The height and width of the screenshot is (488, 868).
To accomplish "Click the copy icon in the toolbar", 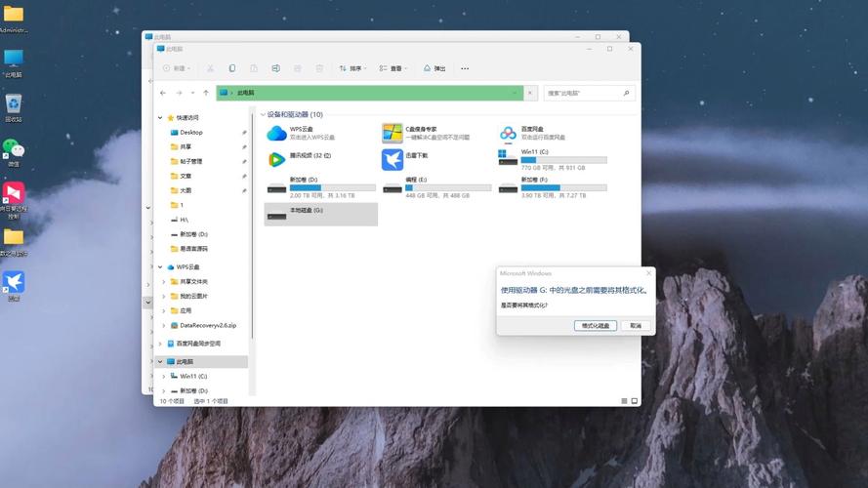I will coord(231,68).
